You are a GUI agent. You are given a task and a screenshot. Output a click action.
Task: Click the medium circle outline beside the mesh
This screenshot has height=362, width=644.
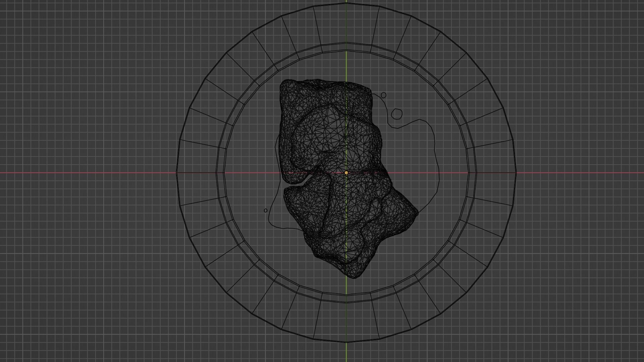397,114
